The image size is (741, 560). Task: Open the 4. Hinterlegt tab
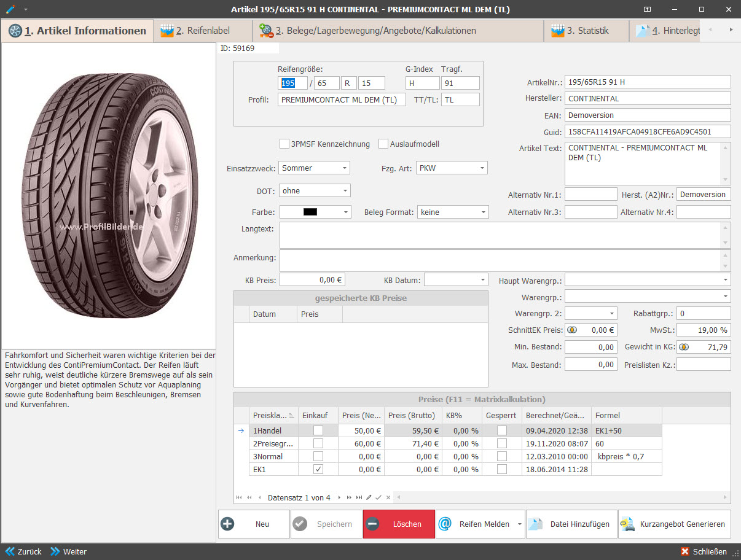665,31
